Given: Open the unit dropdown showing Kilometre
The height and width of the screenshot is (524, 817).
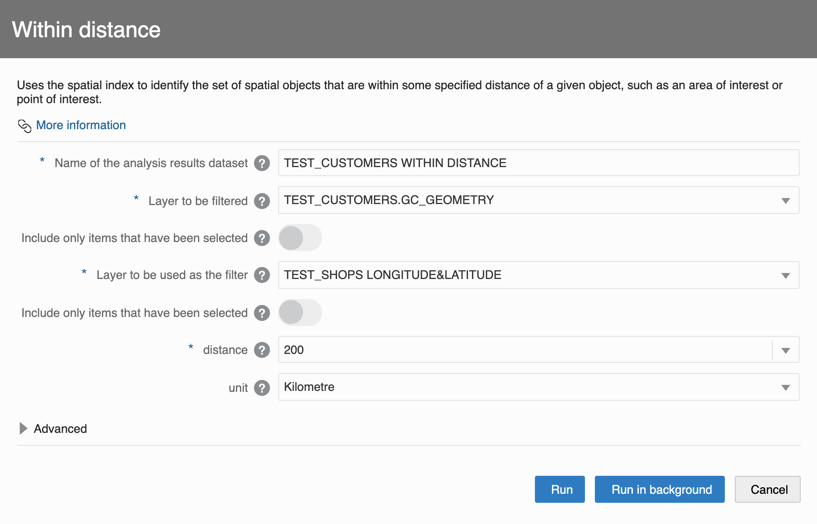Looking at the screenshot, I should (785, 388).
